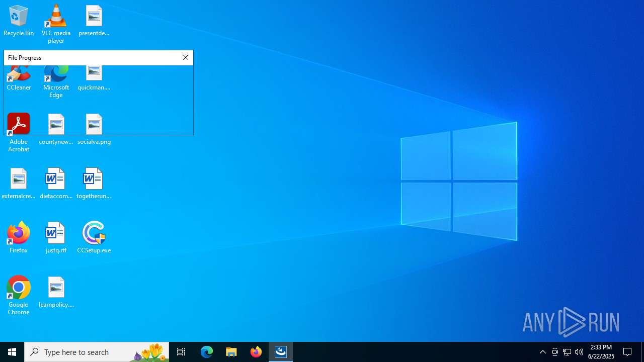Image resolution: width=644 pixels, height=362 pixels.
Task: Open the Recycle Bin desktop icon
Action: coord(19,21)
